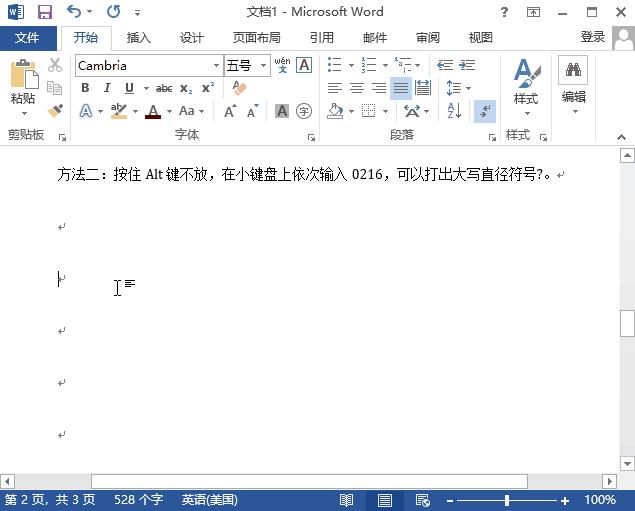Apply strikethrough formatting

click(163, 88)
